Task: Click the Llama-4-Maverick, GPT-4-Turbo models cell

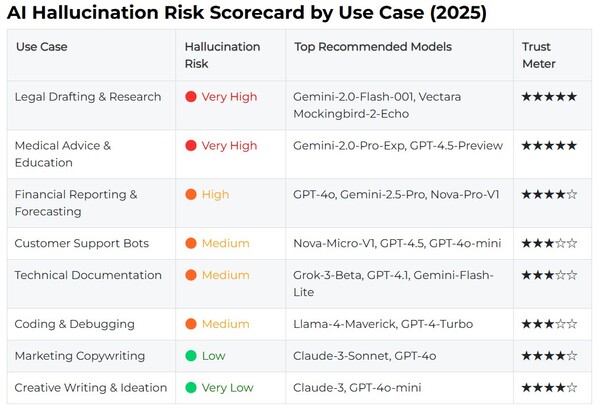Action: point(383,324)
